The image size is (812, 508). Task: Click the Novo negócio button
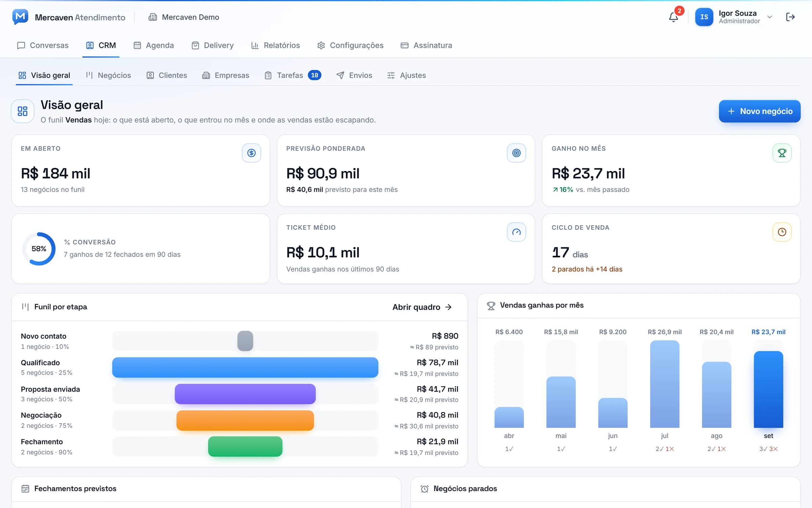760,111
